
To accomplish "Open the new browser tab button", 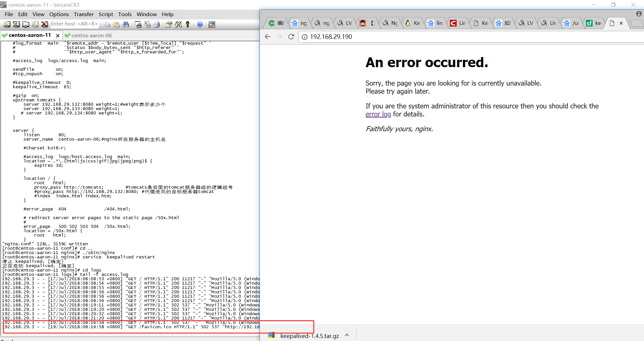I will pos(636,23).
